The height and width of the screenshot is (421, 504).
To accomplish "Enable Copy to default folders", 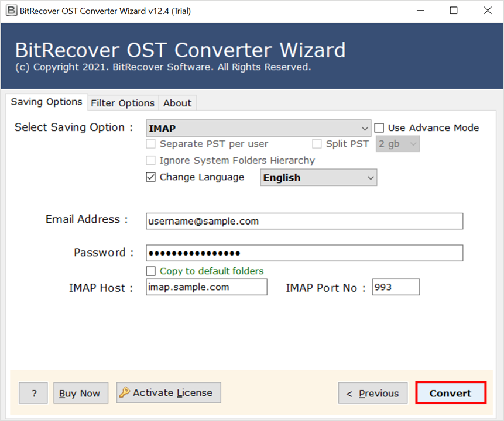I will pyautogui.click(x=151, y=271).
